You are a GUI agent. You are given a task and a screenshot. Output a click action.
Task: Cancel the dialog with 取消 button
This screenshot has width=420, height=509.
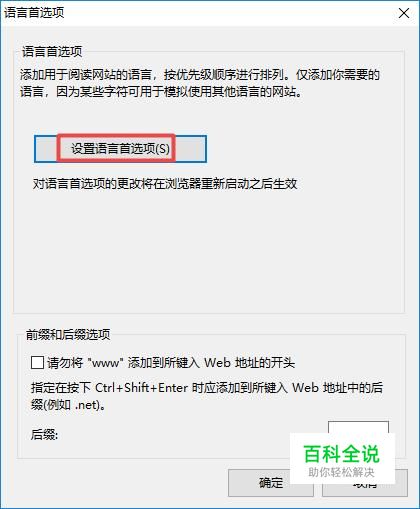click(x=365, y=483)
